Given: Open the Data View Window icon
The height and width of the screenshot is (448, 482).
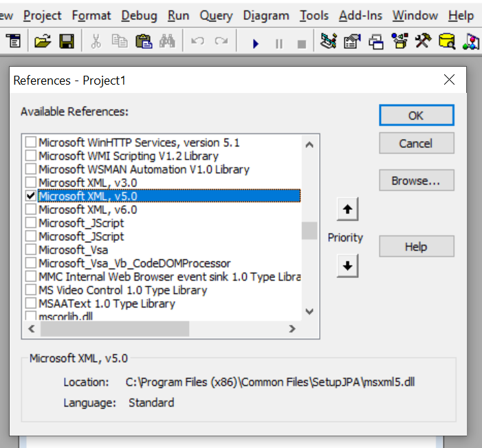Looking at the screenshot, I should tap(447, 41).
